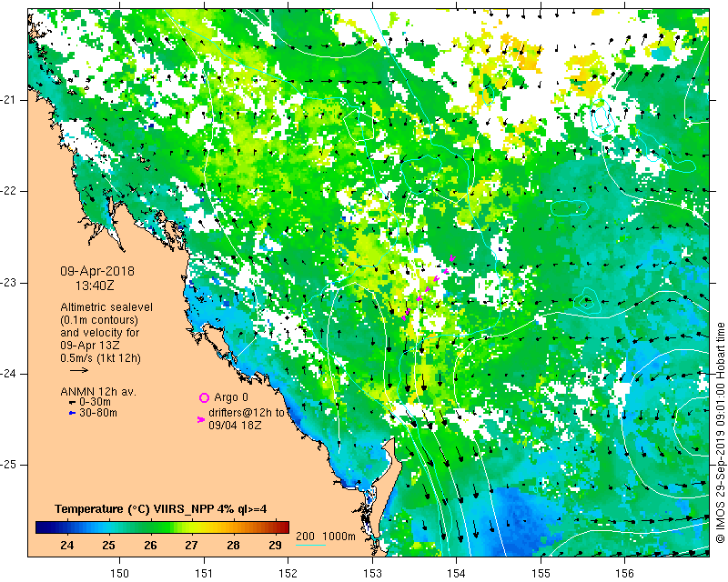728x582 pixels.
Task: Click the latitude label -21
Action: (x=9, y=100)
